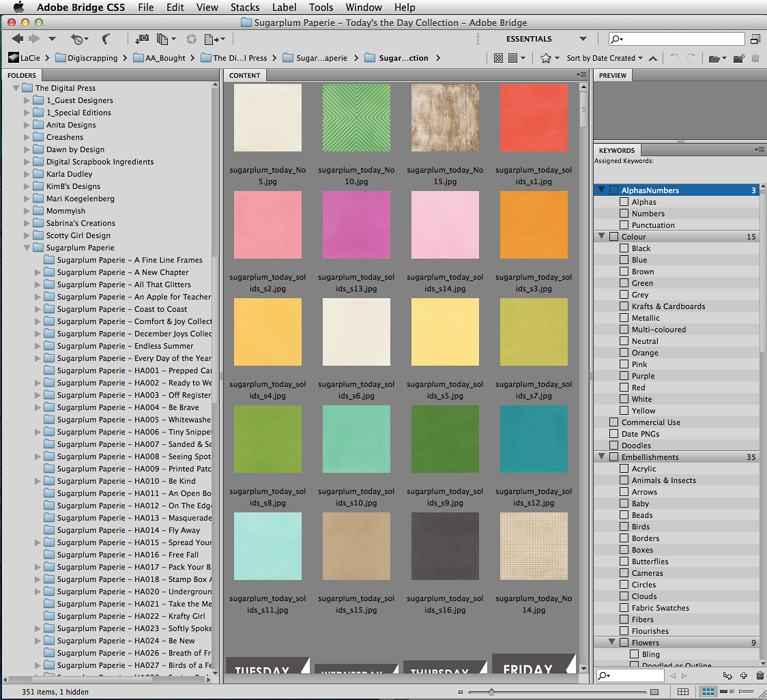Viewport: 767px width, 700px height.
Task: Select the Karla Dudley folder
Action: coord(69,174)
